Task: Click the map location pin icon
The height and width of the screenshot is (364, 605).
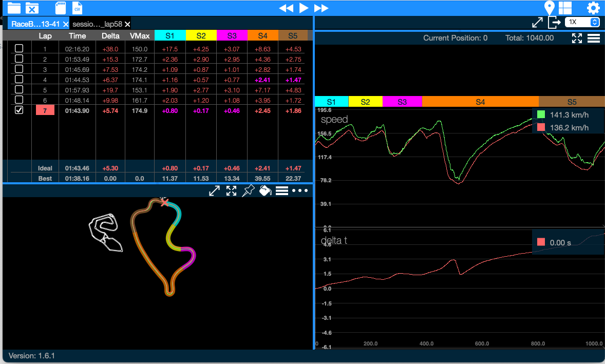Action: [550, 8]
